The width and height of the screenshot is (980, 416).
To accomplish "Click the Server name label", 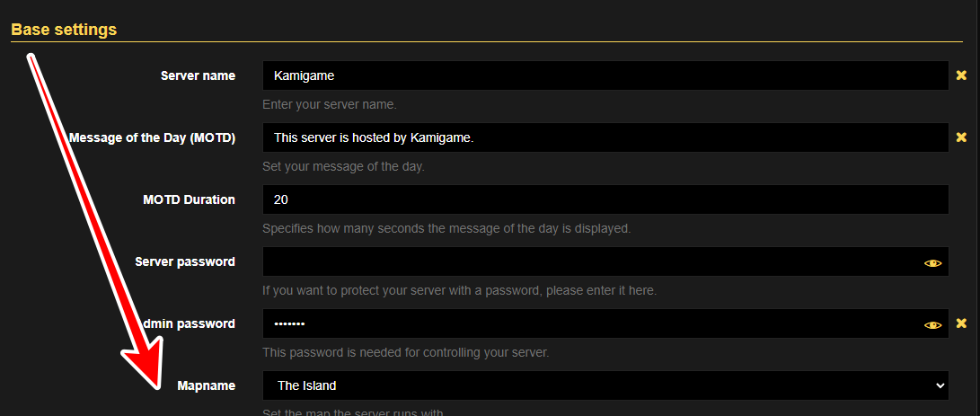I will pyautogui.click(x=198, y=75).
